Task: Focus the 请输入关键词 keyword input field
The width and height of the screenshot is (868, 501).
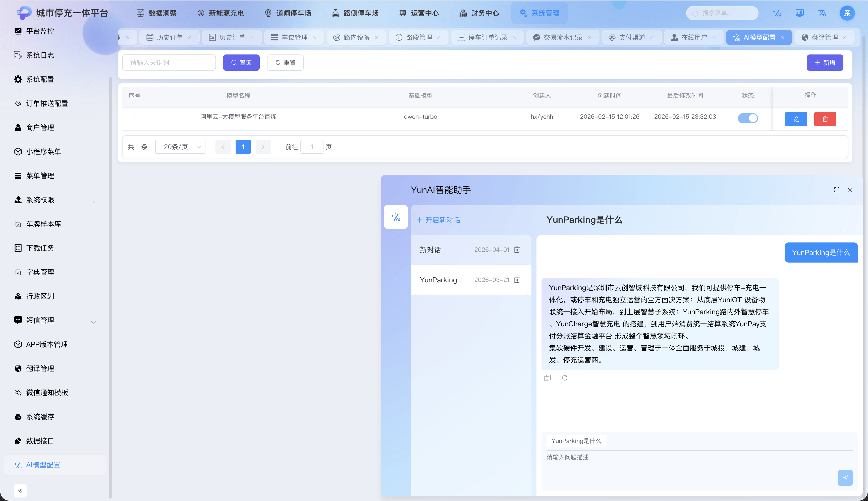Action: [169, 63]
